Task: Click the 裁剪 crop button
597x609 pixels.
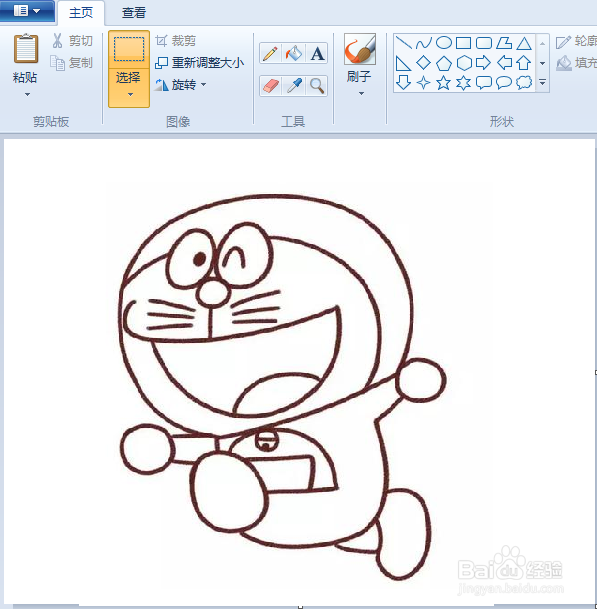Action: tap(176, 40)
